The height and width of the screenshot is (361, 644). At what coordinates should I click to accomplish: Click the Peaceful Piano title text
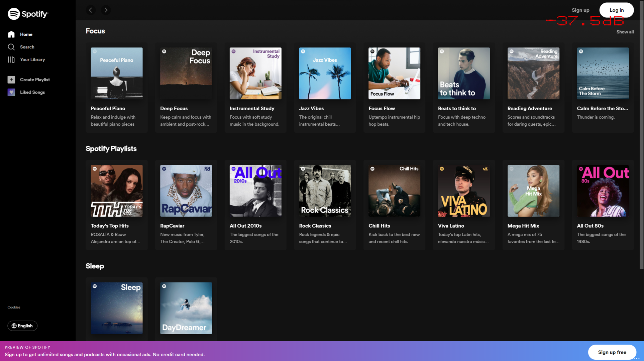click(x=108, y=109)
